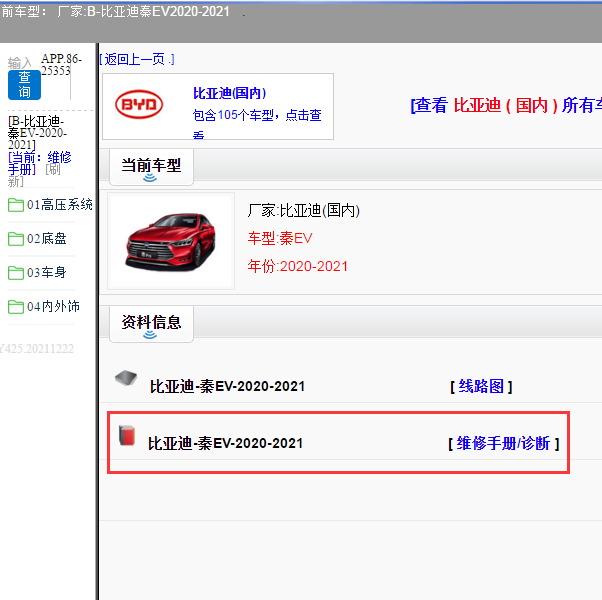Click the 年份:2020-2021 text
Viewport: 602px width, 600px height.
298,266
